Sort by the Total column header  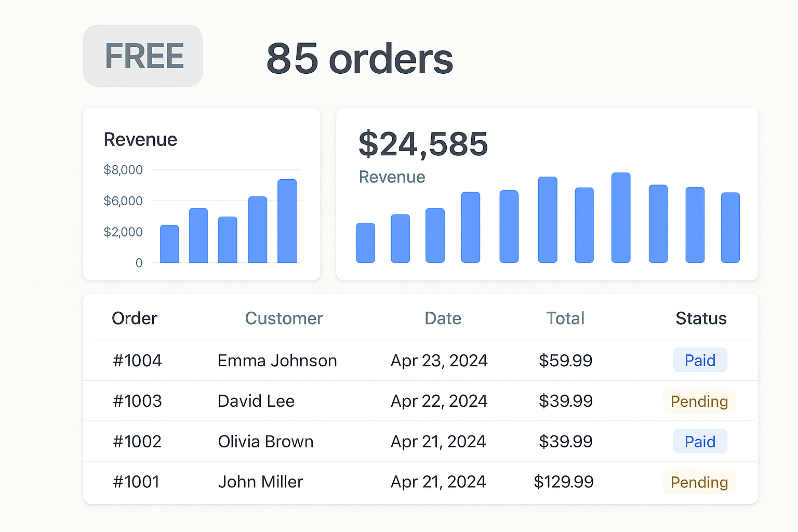(x=565, y=318)
